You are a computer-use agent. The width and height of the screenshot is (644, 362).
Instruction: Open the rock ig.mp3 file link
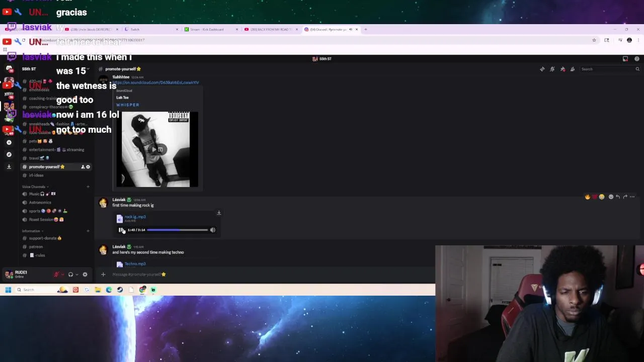click(x=135, y=217)
